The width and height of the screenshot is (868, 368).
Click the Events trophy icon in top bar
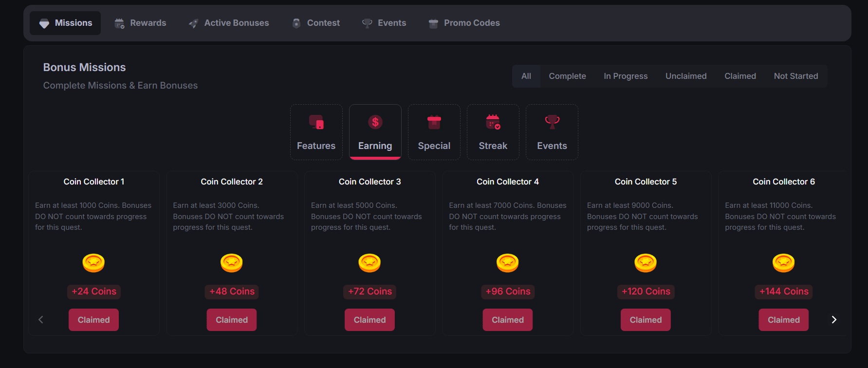[x=367, y=23]
